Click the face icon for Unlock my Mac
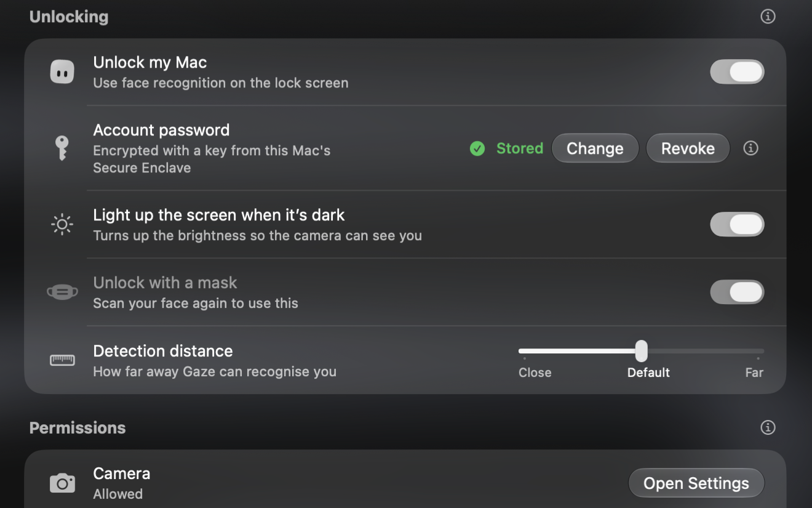The width and height of the screenshot is (812, 508). click(x=62, y=72)
